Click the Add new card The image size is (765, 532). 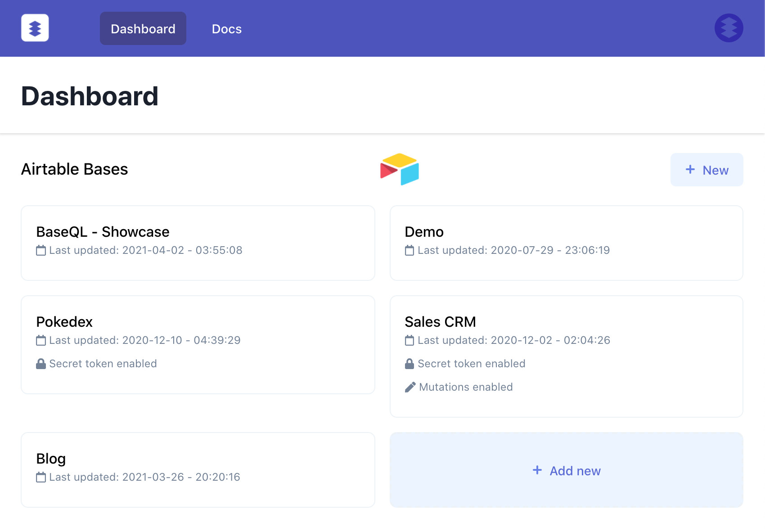[566, 470]
